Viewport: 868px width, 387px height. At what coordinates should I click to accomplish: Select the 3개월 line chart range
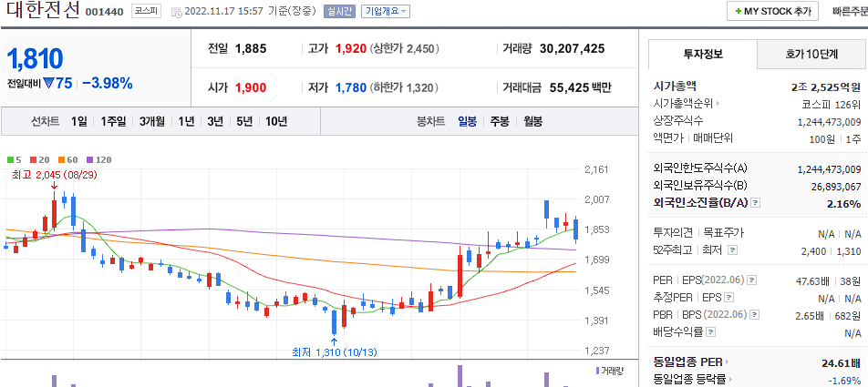pos(151,122)
